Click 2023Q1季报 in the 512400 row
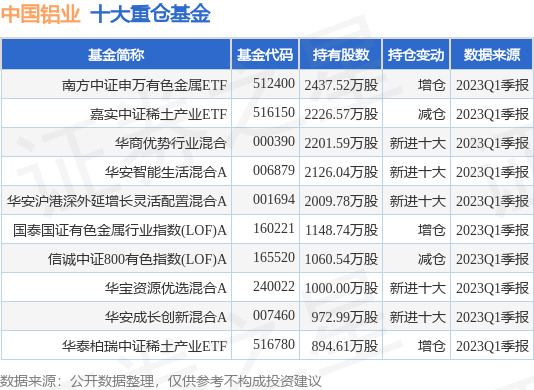Screen dimensions: 534x390 492,85
